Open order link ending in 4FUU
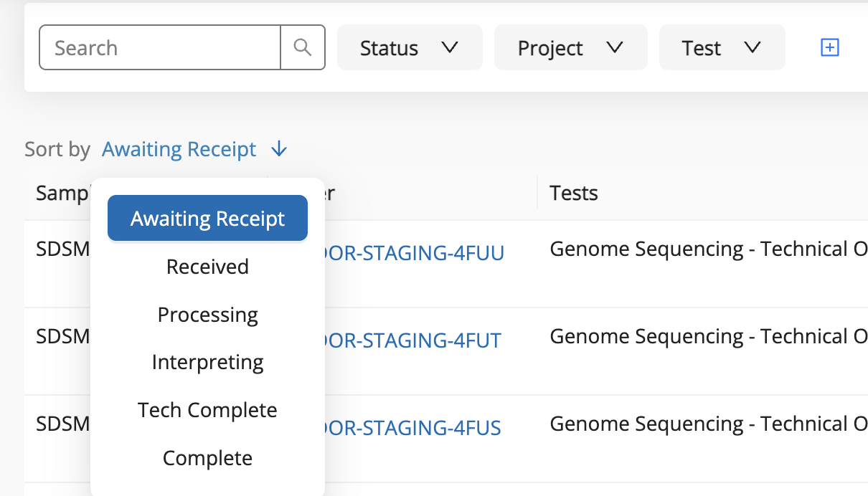This screenshot has height=496, width=868. coord(415,252)
